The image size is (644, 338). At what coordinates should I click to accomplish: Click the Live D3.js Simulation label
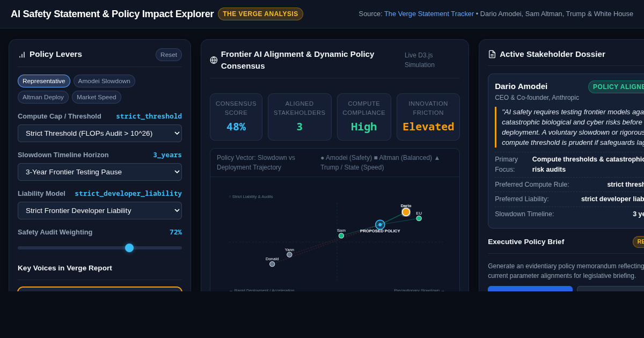pos(420,60)
